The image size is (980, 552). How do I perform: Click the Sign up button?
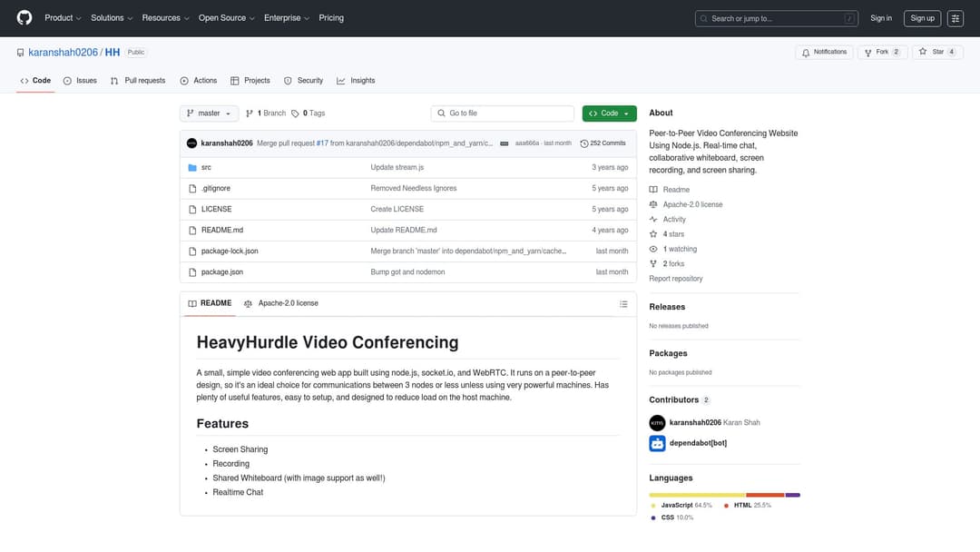[x=922, y=18]
